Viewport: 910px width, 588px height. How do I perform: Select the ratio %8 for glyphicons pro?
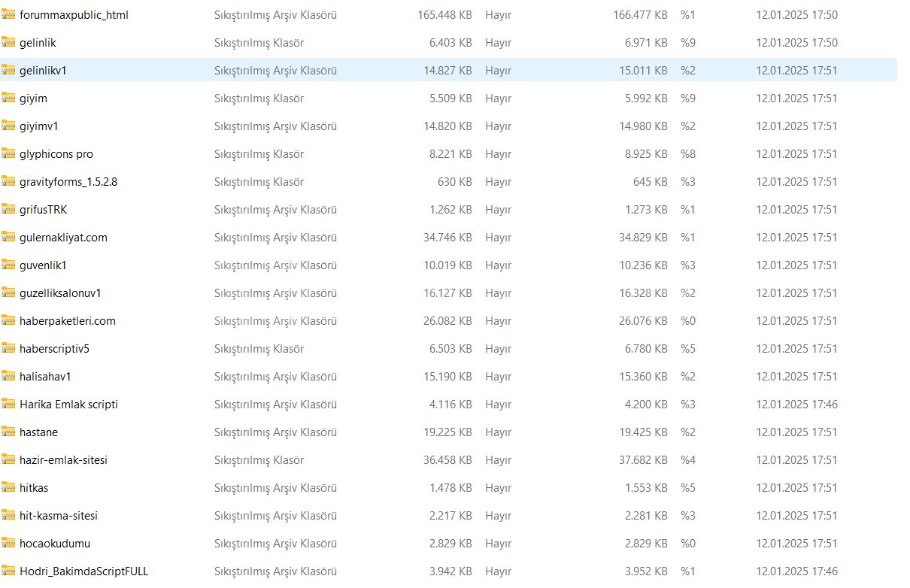pyautogui.click(x=688, y=154)
